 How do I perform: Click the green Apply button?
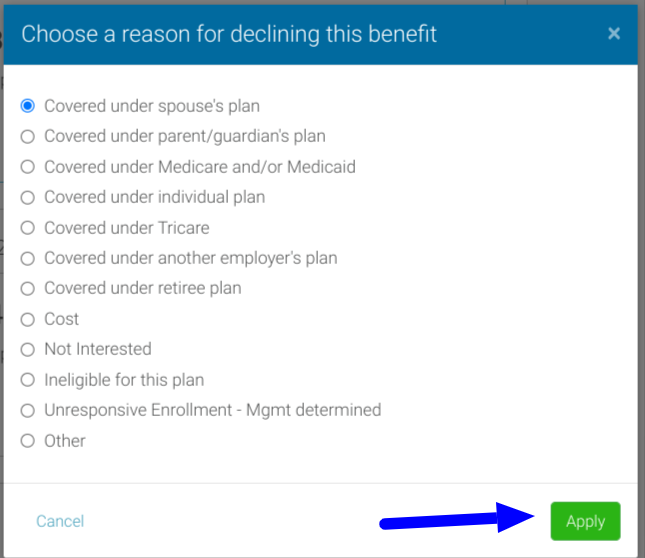click(585, 521)
